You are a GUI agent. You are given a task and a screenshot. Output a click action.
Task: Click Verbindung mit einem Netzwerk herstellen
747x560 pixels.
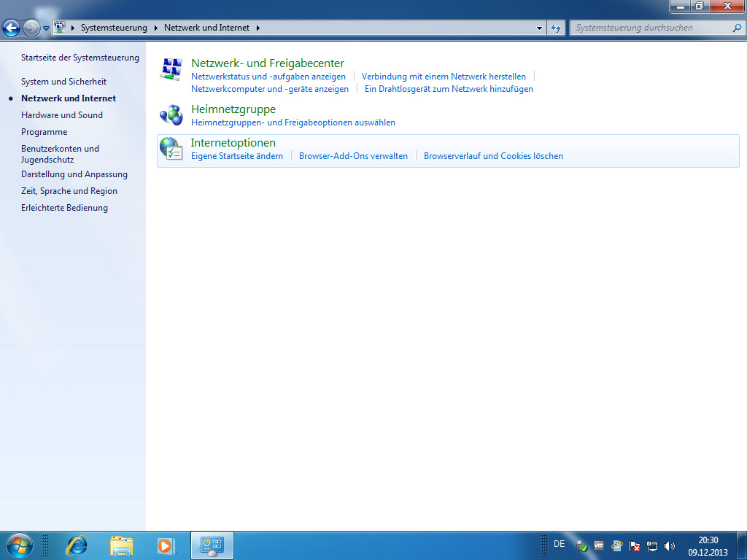coord(444,76)
